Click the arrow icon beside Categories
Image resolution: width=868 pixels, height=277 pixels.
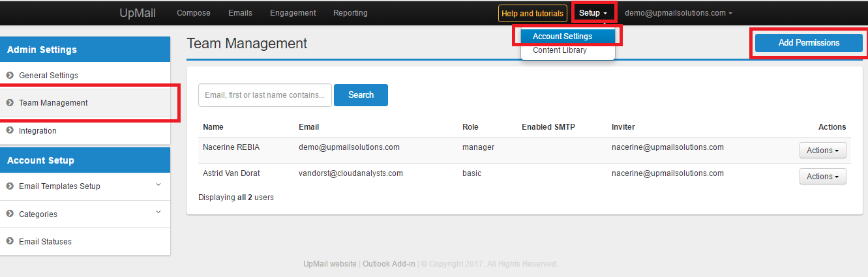tap(10, 214)
